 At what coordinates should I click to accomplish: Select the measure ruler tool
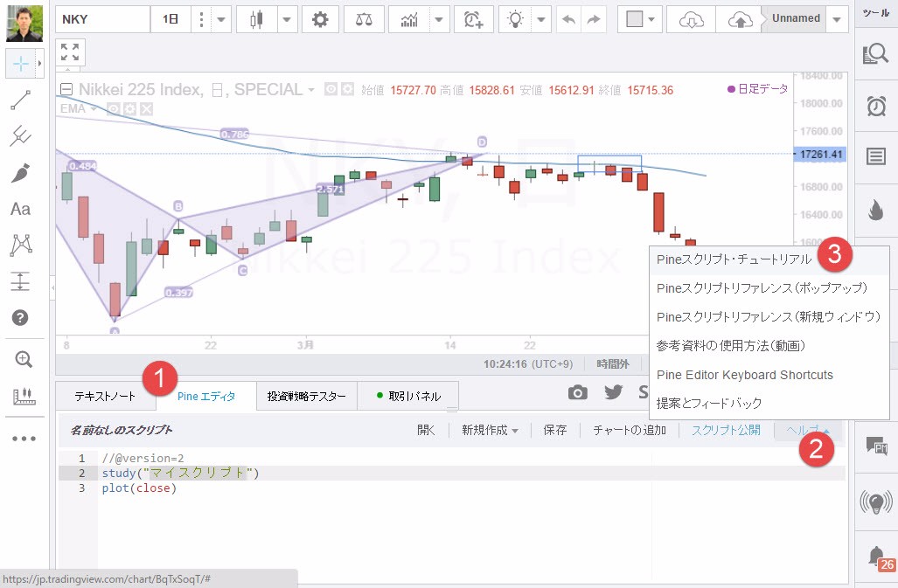click(x=24, y=396)
